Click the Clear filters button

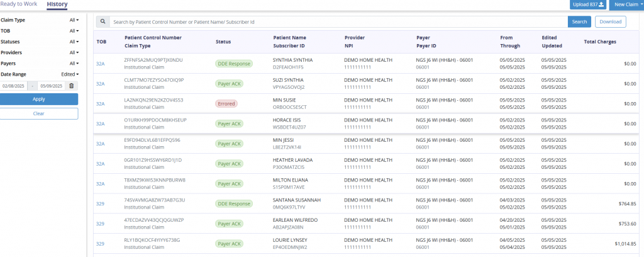39,113
